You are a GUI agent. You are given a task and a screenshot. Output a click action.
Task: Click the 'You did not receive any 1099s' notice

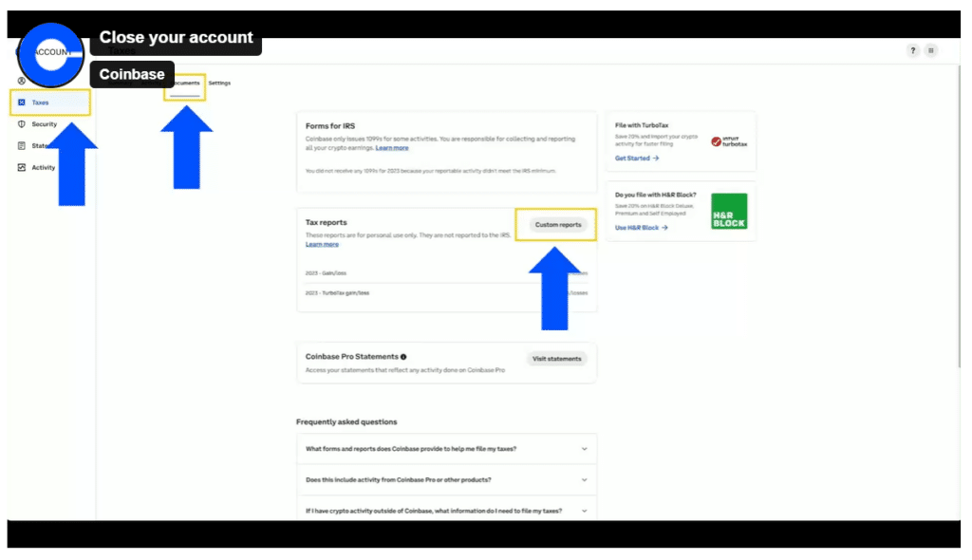coord(430,171)
